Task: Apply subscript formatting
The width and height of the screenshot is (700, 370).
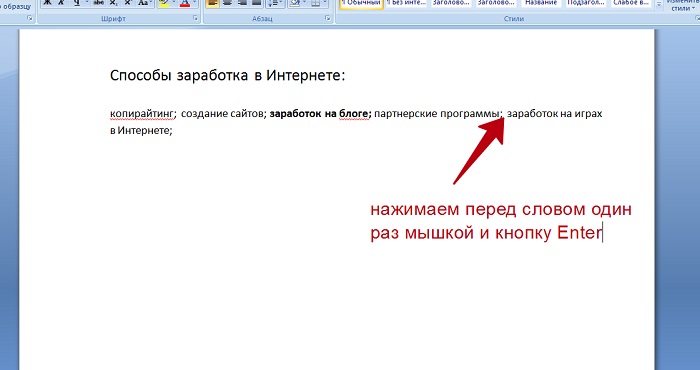Action: click(x=113, y=3)
